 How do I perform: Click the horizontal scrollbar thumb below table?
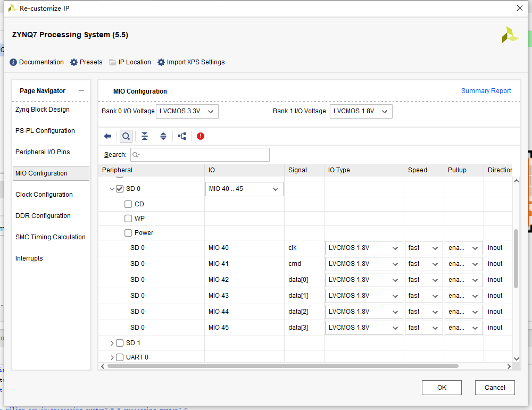pyautogui.click(x=283, y=366)
